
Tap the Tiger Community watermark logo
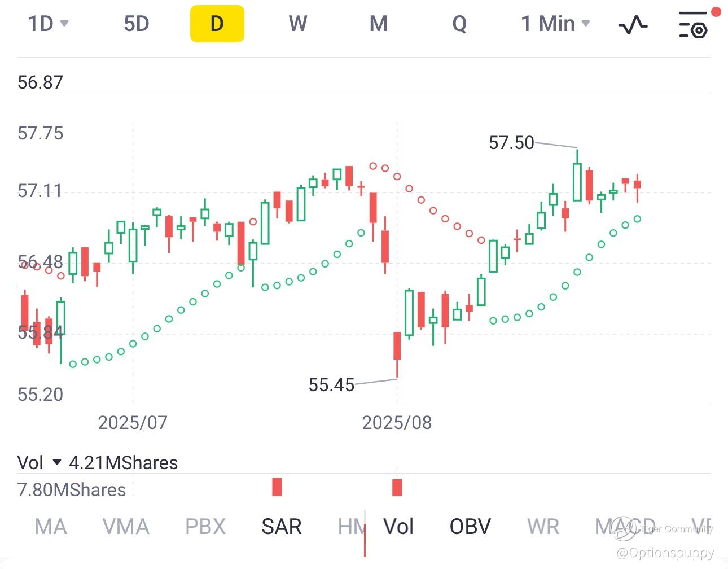[624, 529]
